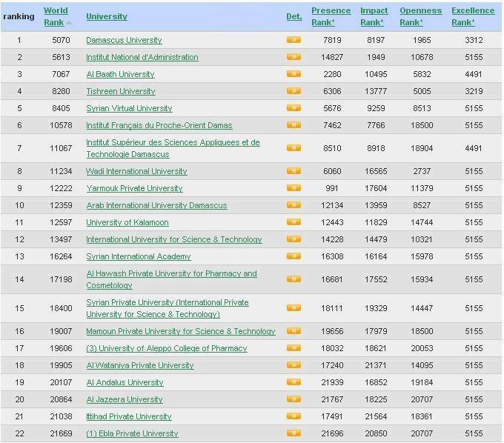
Task: Open Ebla Private University link
Action: [x=132, y=433]
